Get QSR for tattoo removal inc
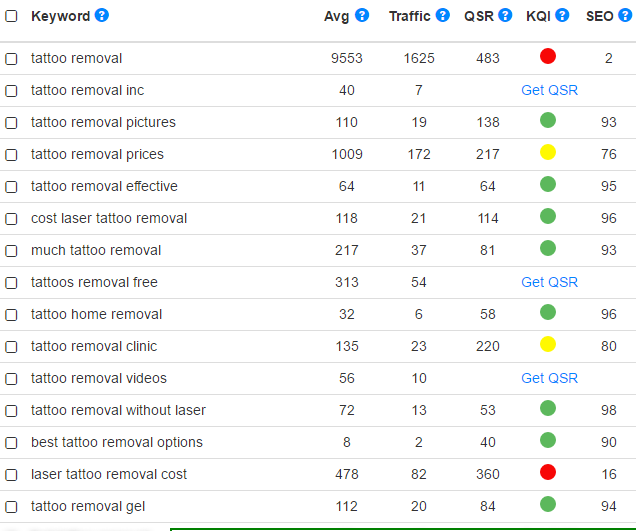The image size is (636, 531). [549, 90]
